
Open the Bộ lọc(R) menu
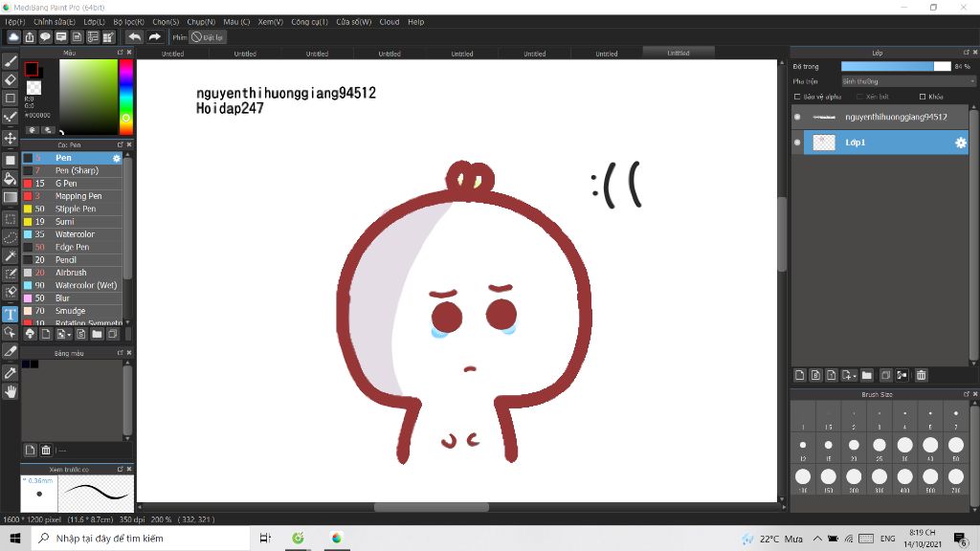click(129, 22)
